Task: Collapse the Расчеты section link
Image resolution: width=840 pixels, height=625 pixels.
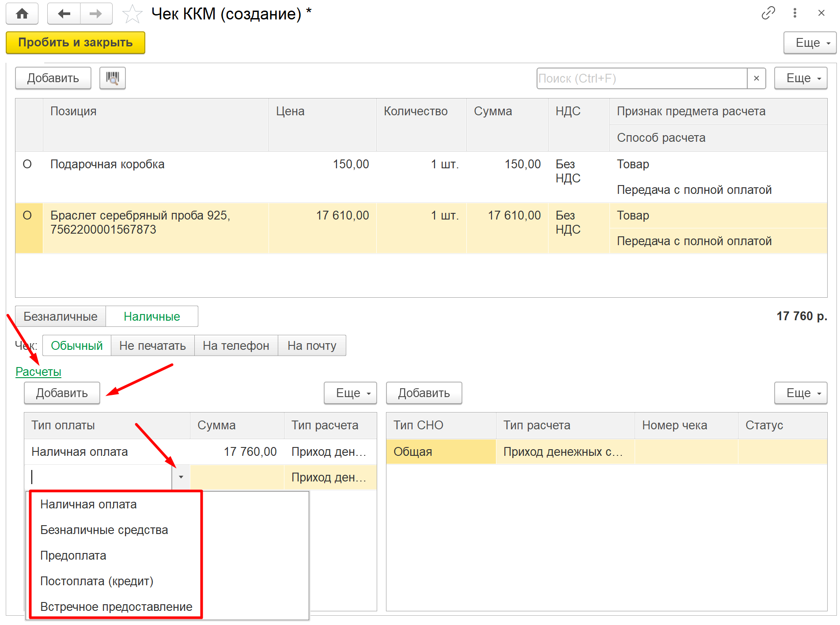Action: (x=38, y=372)
